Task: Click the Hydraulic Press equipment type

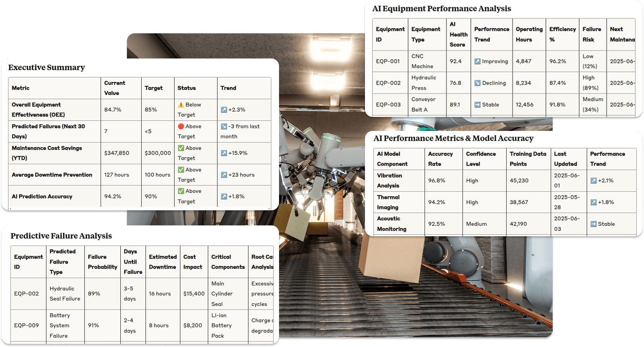Action: (x=424, y=83)
